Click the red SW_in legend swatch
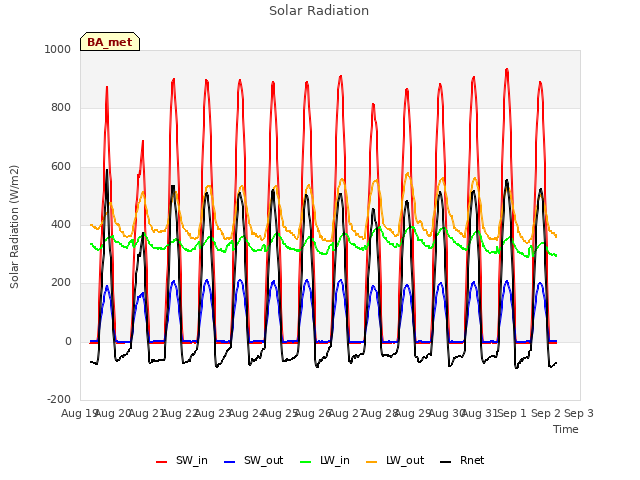Image resolution: width=640 pixels, height=480 pixels. click(x=162, y=462)
